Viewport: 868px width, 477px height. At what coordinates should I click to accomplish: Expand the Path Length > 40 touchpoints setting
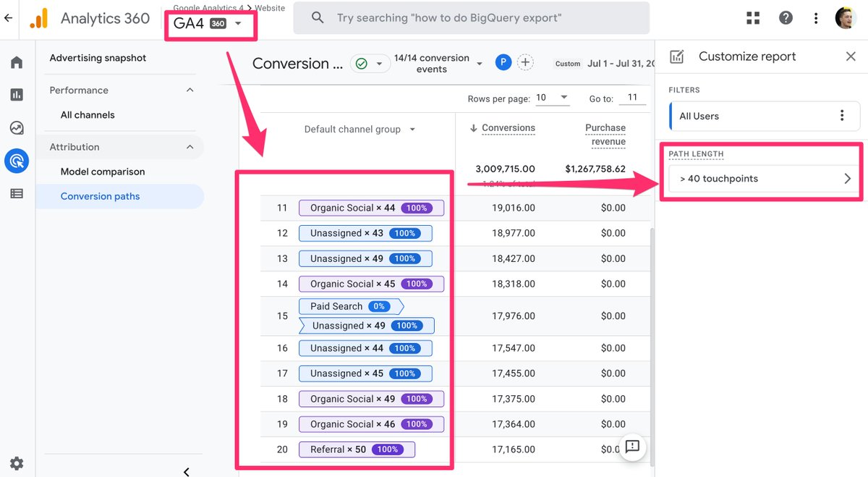[x=763, y=178]
